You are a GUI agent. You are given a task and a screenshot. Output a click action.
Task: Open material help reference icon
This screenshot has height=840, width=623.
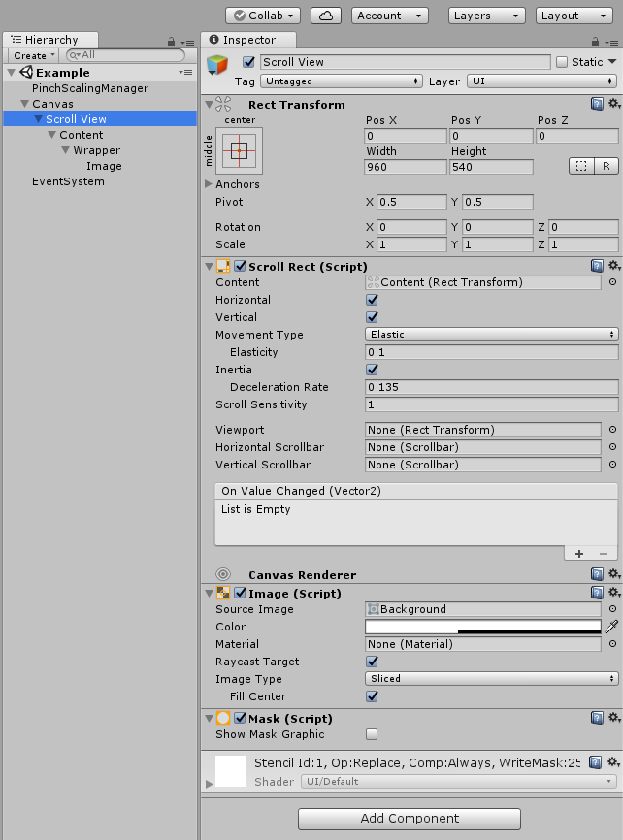point(595,762)
